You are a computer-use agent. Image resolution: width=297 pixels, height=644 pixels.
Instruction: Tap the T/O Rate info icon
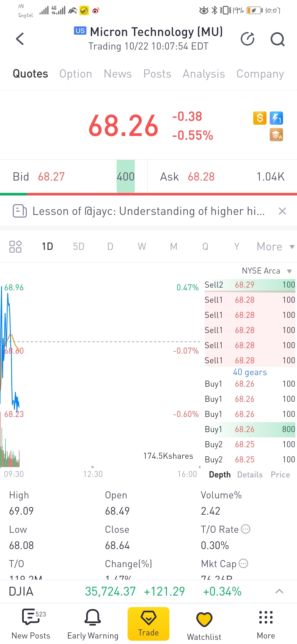click(x=246, y=529)
